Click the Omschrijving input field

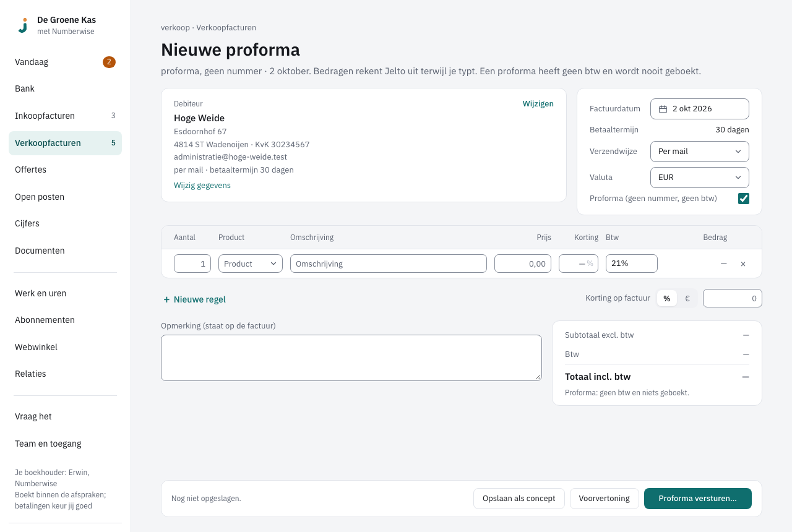pos(389,264)
